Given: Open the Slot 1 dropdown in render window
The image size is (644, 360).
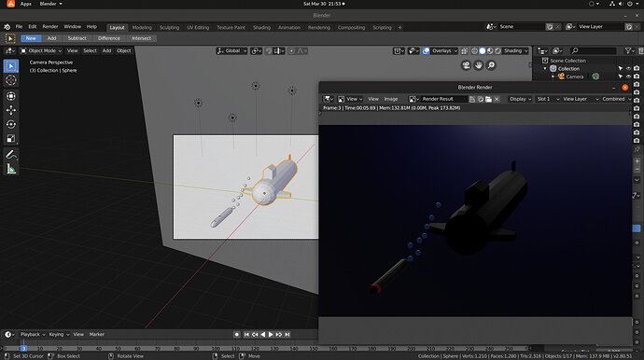Looking at the screenshot, I should 548,99.
